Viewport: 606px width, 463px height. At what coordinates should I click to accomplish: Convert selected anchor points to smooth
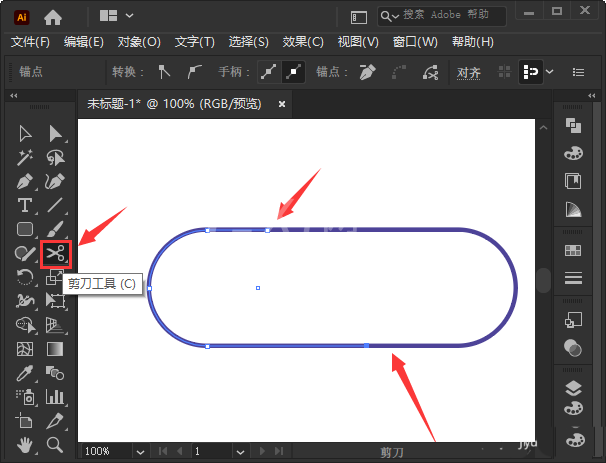194,72
